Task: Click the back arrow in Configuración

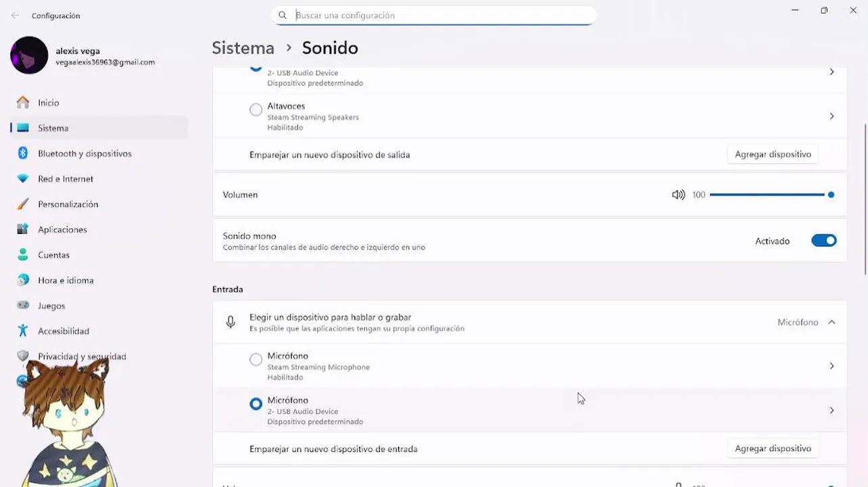Action: click(15, 15)
